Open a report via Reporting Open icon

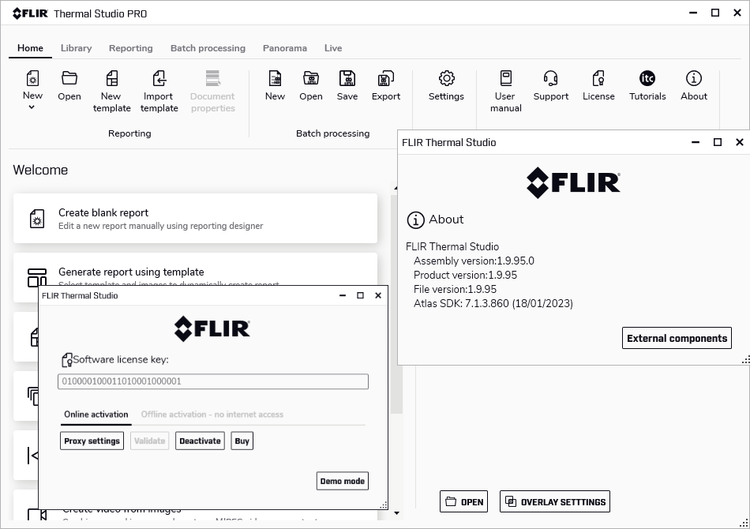69,78
